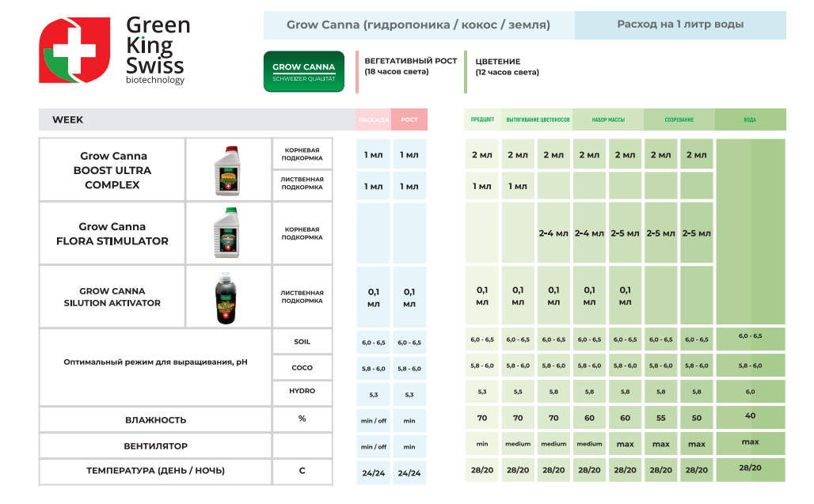Click 'ТЕМПЕРАТУРА (ДЕНЬ / НОЧЬ)' row label
The width and height of the screenshot is (814, 504).
click(x=155, y=471)
